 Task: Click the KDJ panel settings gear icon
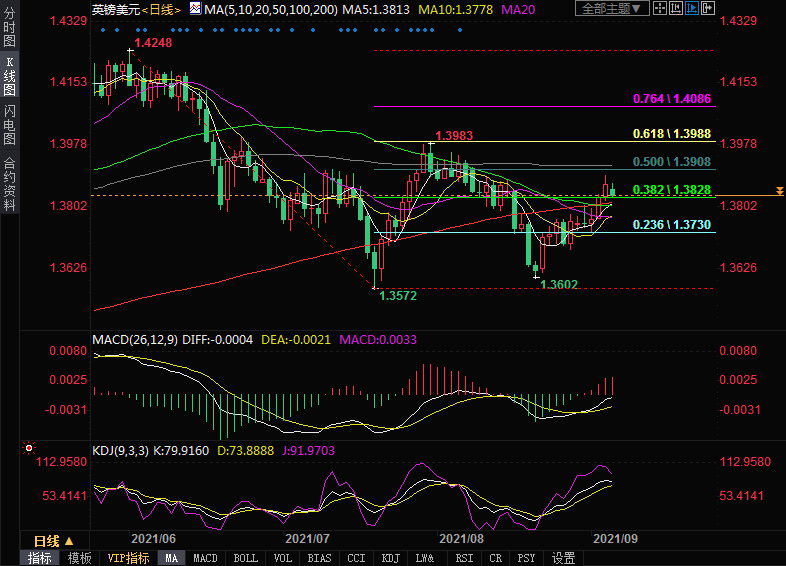click(29, 451)
